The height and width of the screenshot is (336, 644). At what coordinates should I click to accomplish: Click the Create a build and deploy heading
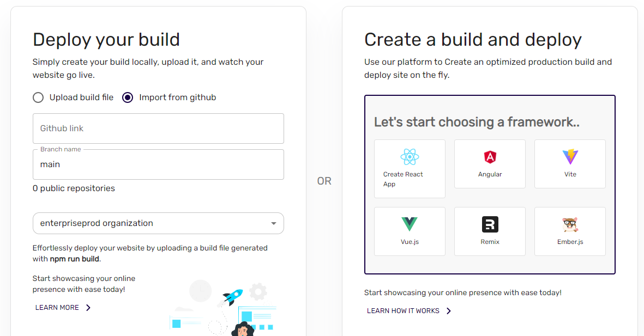[473, 40]
